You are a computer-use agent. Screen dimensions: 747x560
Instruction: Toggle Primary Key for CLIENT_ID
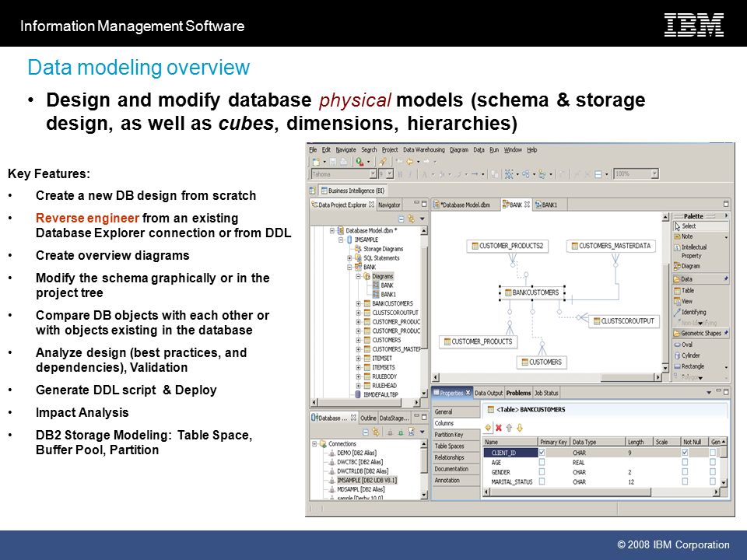pyautogui.click(x=542, y=452)
